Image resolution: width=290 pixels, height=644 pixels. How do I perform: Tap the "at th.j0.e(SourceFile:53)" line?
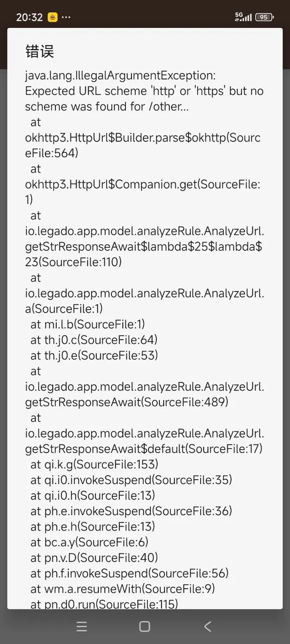pyautogui.click(x=94, y=355)
